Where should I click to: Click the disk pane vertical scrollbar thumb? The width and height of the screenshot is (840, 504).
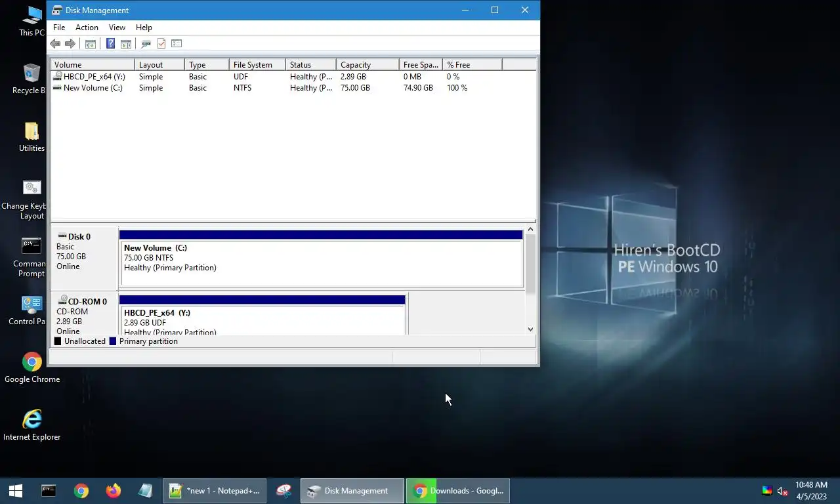tap(530, 264)
